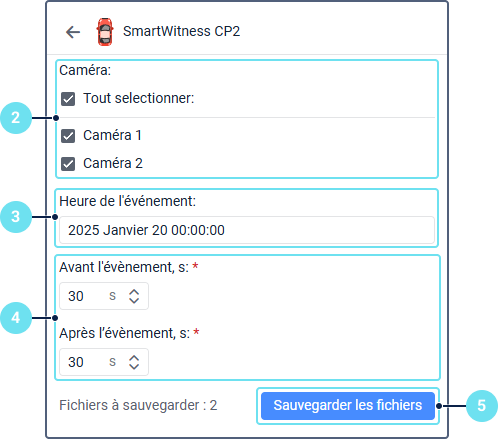Decrease Après l'évènement seconds with down arrow
Image resolution: width=498 pixels, height=439 pixels.
point(134,366)
